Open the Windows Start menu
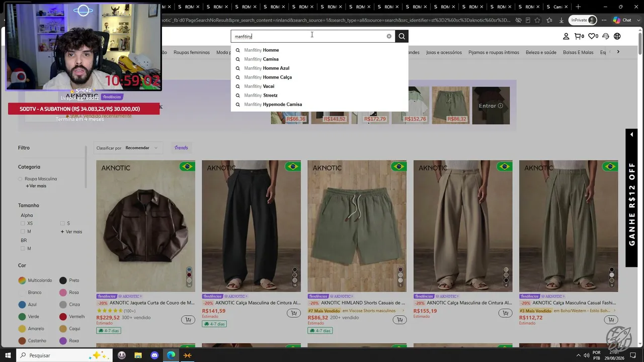The height and width of the screenshot is (362, 644). tap(8, 355)
